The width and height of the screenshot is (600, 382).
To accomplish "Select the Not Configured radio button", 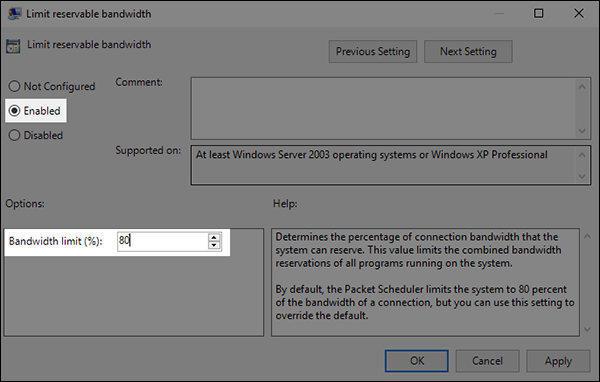I will [14, 86].
